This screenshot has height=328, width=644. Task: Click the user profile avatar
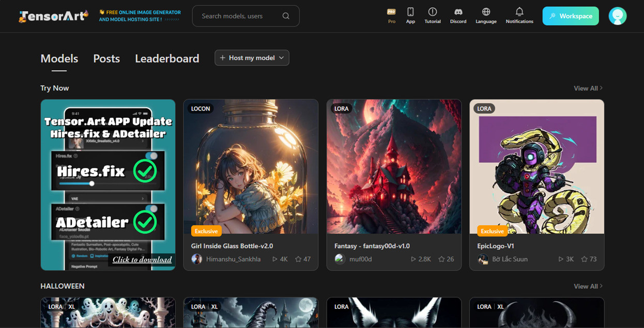coord(617,16)
